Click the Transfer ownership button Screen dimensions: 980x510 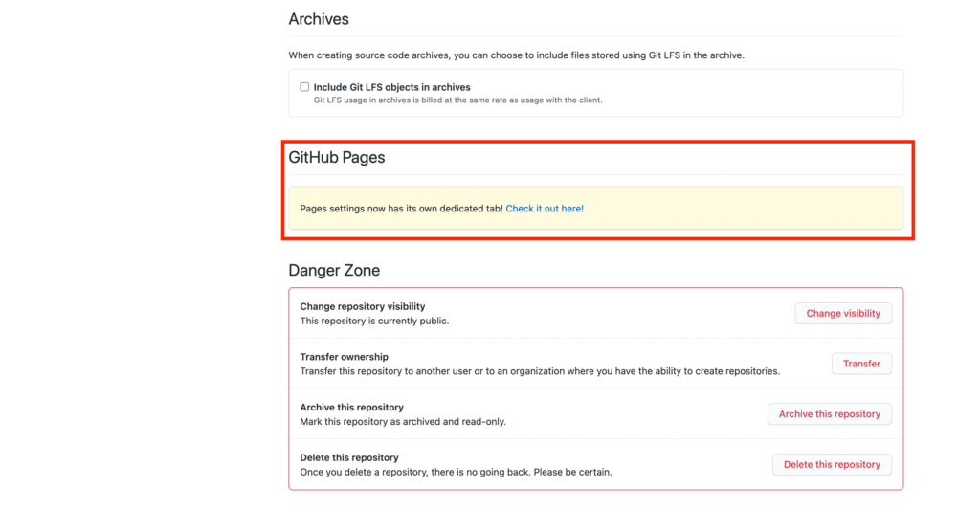click(x=861, y=364)
